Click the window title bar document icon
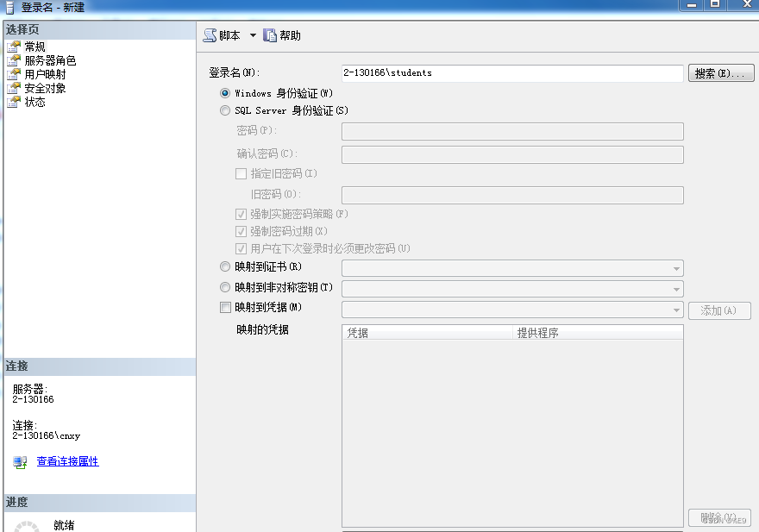Image resolution: width=759 pixels, height=532 pixels. point(9,8)
